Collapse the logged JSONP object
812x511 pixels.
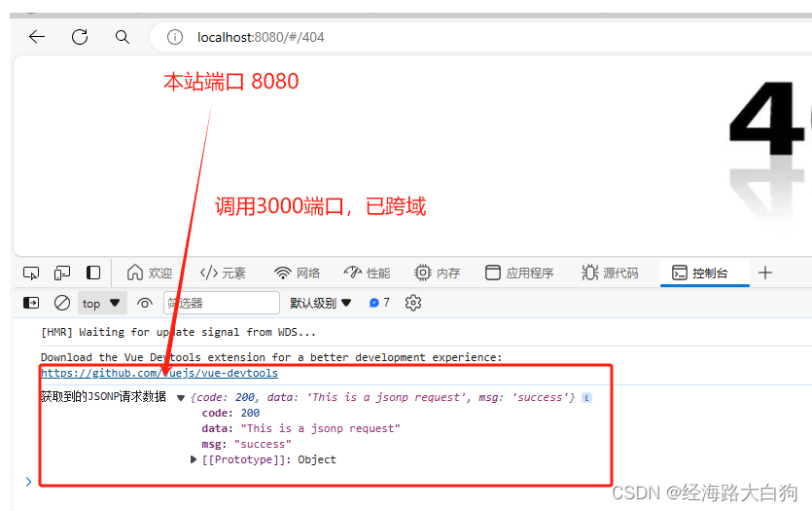coord(181,398)
